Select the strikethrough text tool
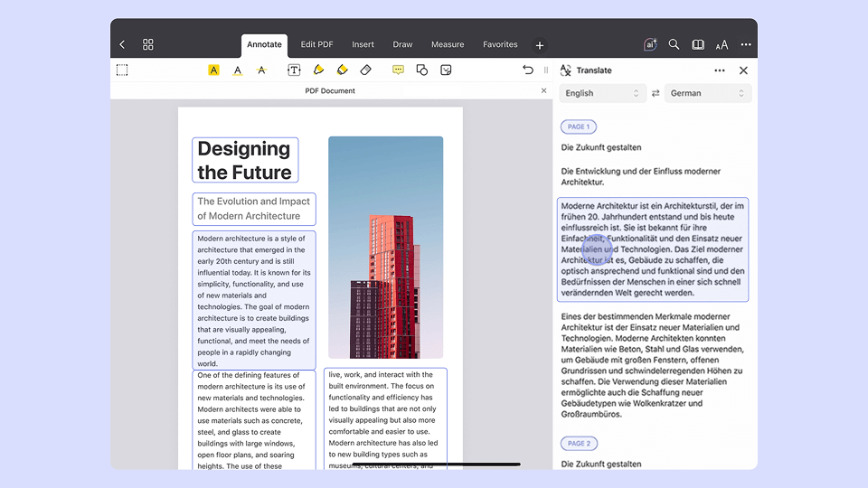The width and height of the screenshot is (868, 488). 261,70
